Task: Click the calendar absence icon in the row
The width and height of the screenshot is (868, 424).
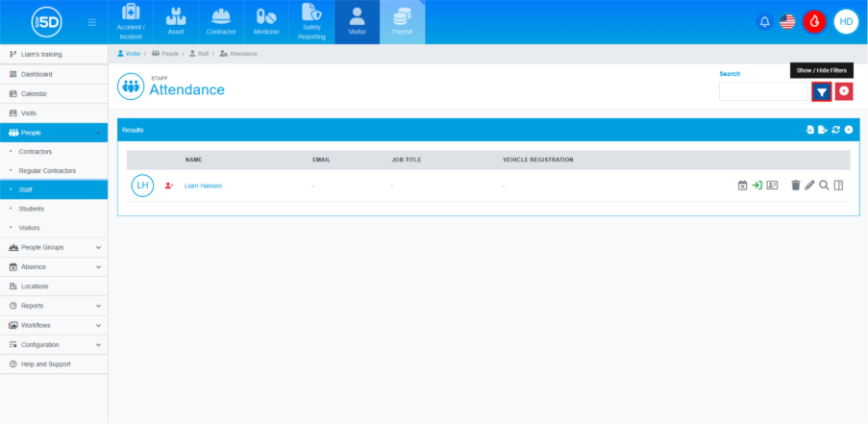Action: pyautogui.click(x=742, y=185)
